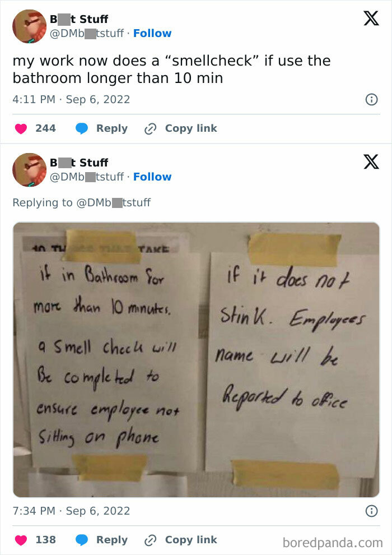Click chain link icon on first tweet
The image size is (392, 555).
[150, 129]
